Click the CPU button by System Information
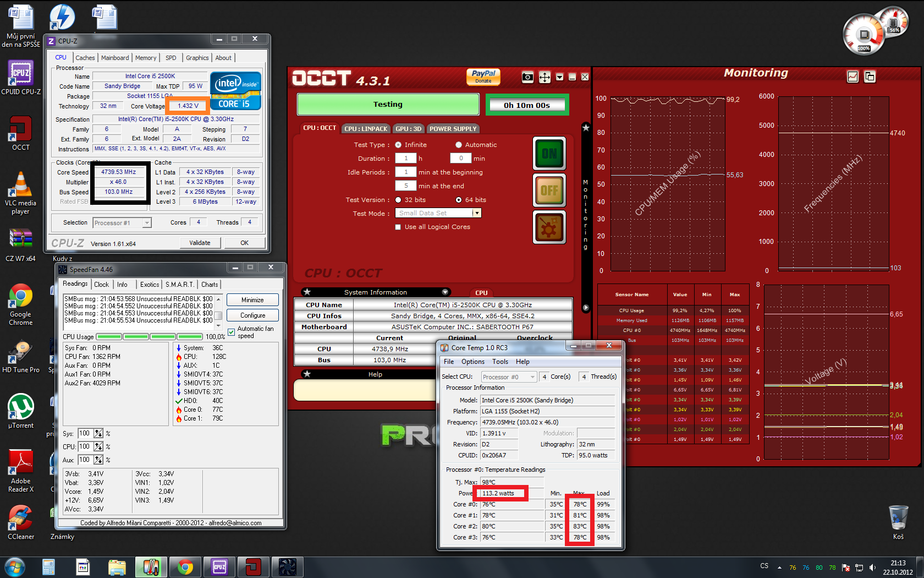924x578 pixels. (x=481, y=293)
